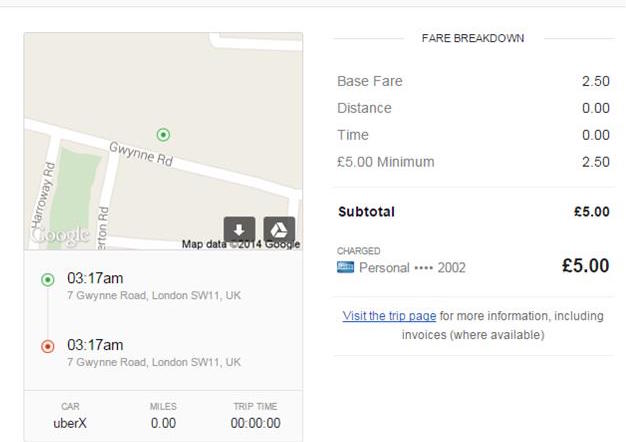Image resolution: width=626 pixels, height=442 pixels.
Task: Click the Base Fare line item
Action: pos(473,81)
